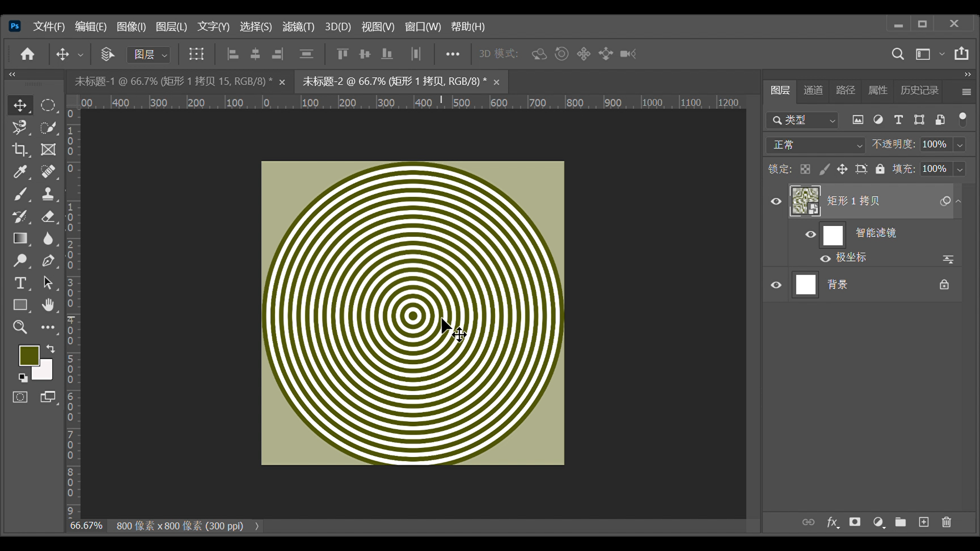Screen dimensions: 980x551
Task: Add a layer mask
Action: point(855,522)
